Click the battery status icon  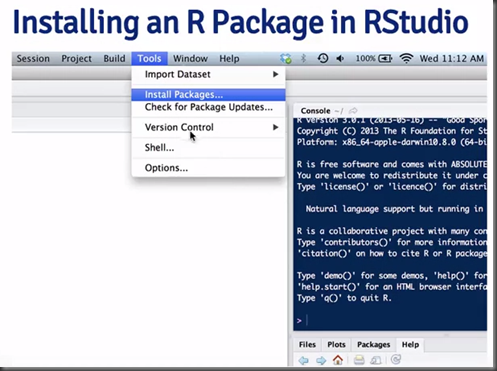(x=385, y=59)
